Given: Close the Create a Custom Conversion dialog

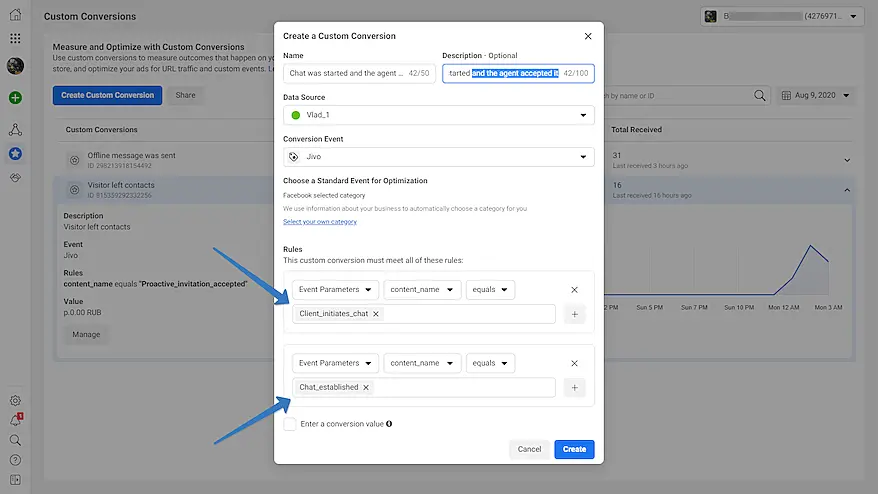Looking at the screenshot, I should (x=588, y=36).
